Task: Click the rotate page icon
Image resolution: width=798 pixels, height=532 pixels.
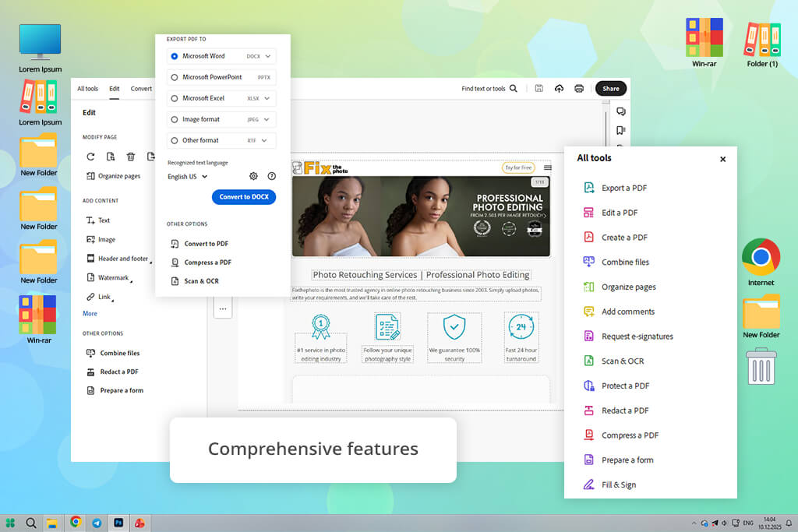Action: [x=90, y=157]
